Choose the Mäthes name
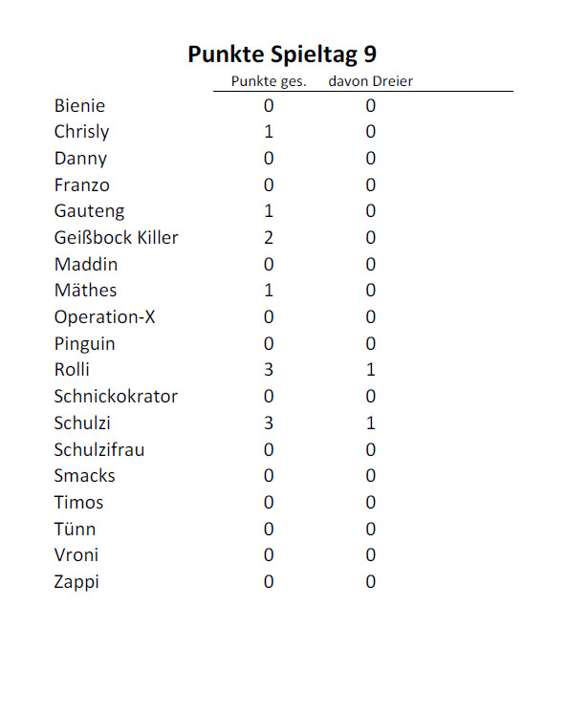This screenshot has width=588, height=715. coord(85,291)
